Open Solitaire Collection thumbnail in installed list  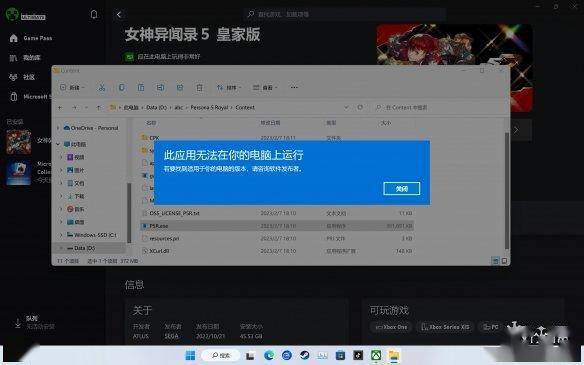coord(19,173)
